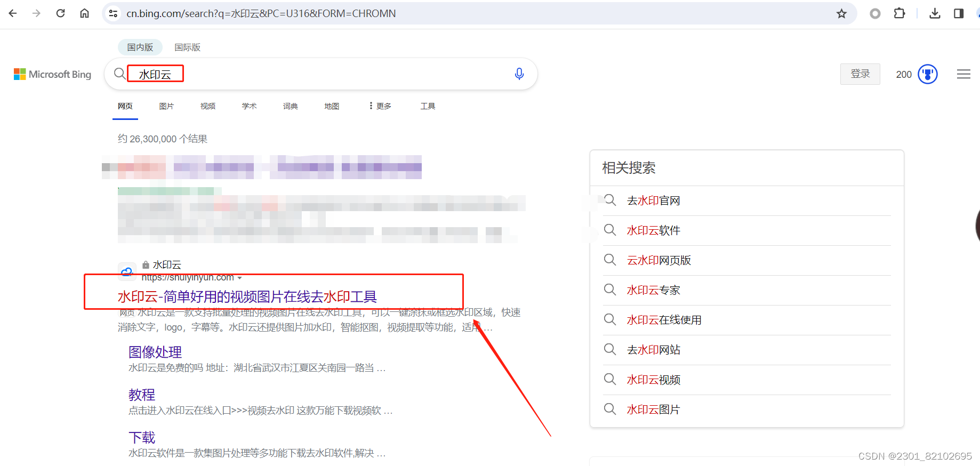Image resolution: width=980 pixels, height=466 pixels.
Task: Click magnifier icon beside 水印云软件
Action: click(x=610, y=230)
